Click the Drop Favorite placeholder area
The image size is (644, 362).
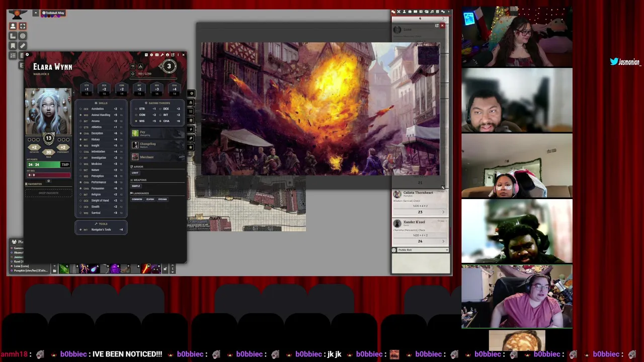[48, 193]
